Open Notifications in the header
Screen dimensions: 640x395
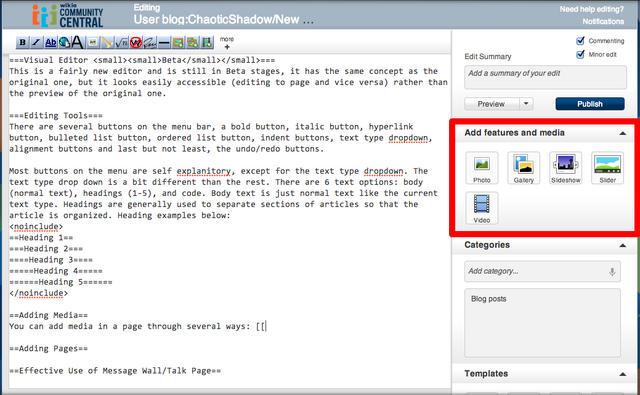(x=603, y=21)
